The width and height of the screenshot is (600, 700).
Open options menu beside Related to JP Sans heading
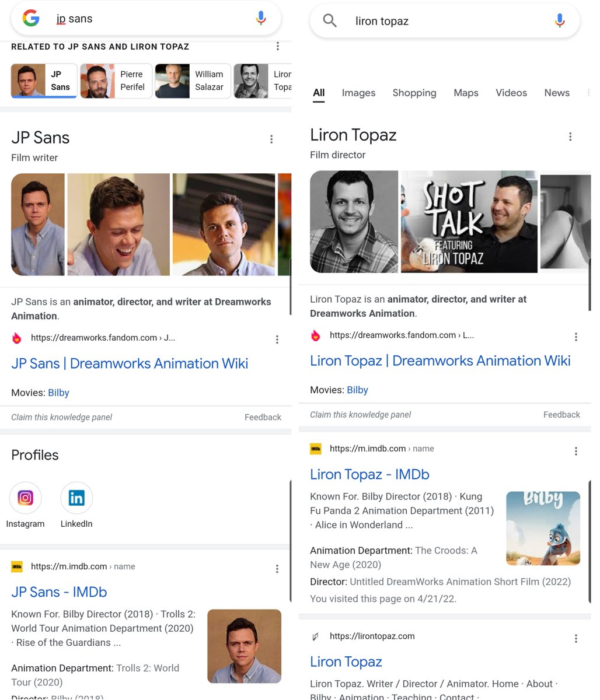click(277, 46)
